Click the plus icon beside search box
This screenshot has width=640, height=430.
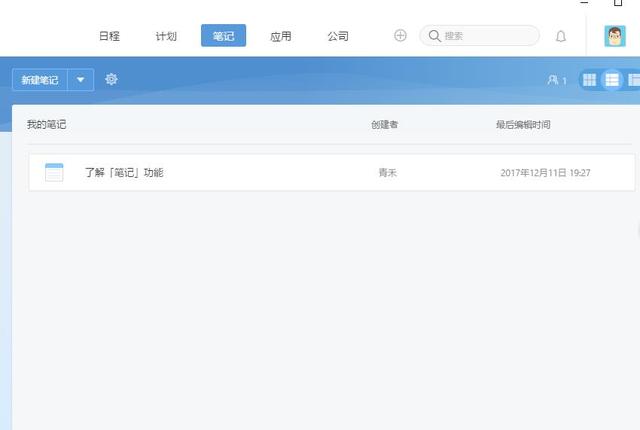pyautogui.click(x=400, y=36)
